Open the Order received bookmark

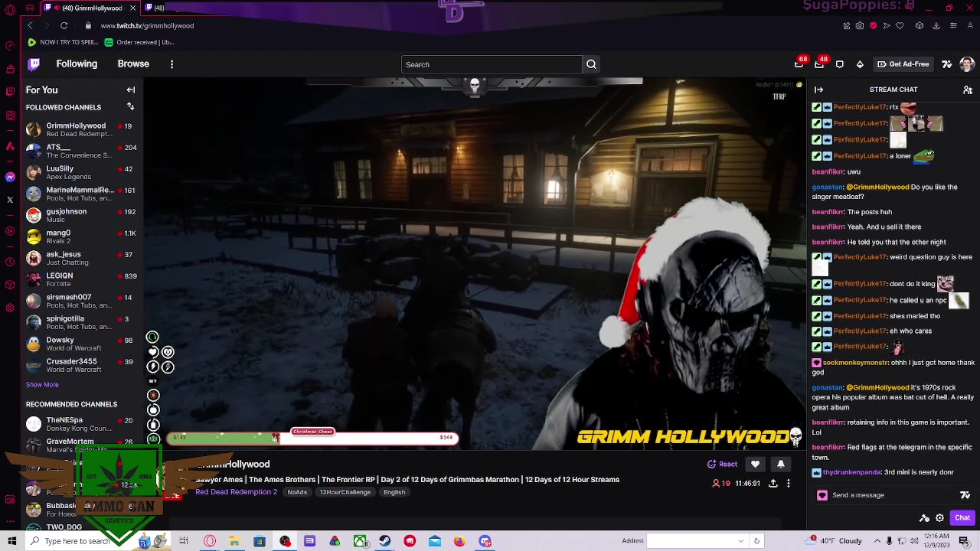[139, 42]
